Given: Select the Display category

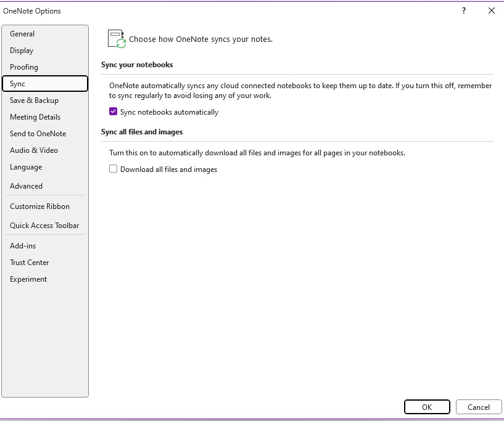Looking at the screenshot, I should coord(44,51).
